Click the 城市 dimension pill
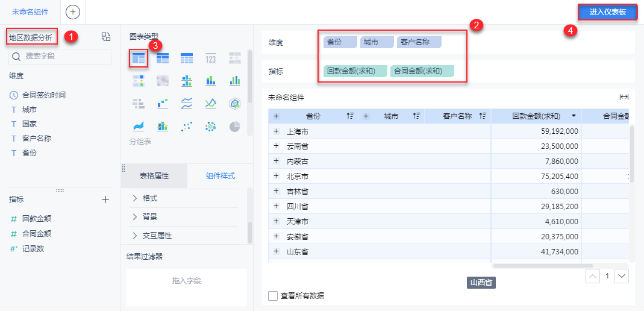 pyautogui.click(x=376, y=42)
